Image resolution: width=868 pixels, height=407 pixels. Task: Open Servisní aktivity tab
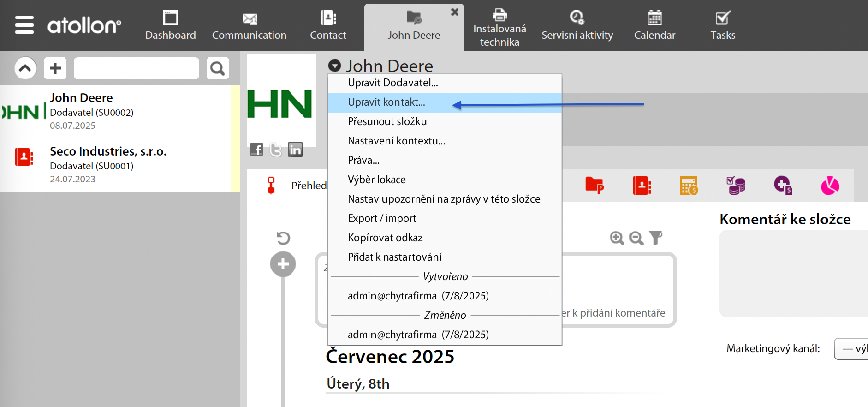(577, 25)
